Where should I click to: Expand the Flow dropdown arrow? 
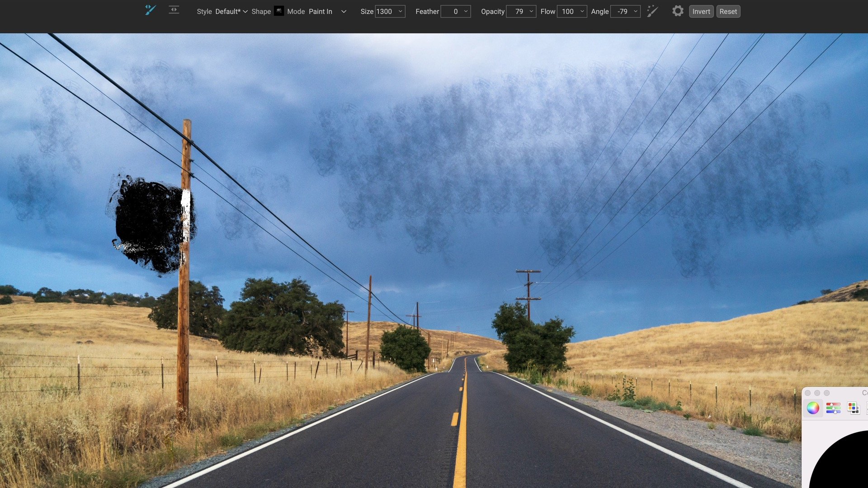click(x=582, y=11)
